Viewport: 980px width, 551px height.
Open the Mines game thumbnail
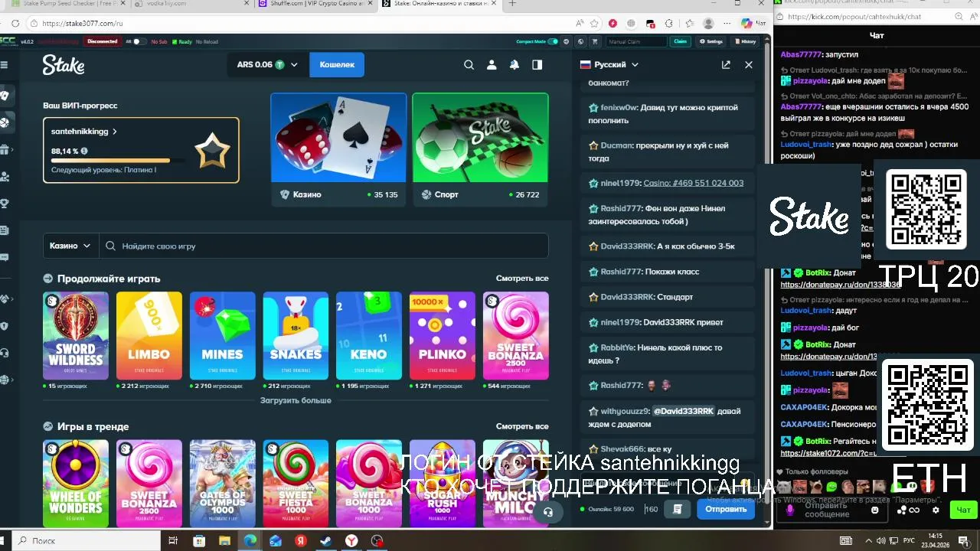point(223,335)
